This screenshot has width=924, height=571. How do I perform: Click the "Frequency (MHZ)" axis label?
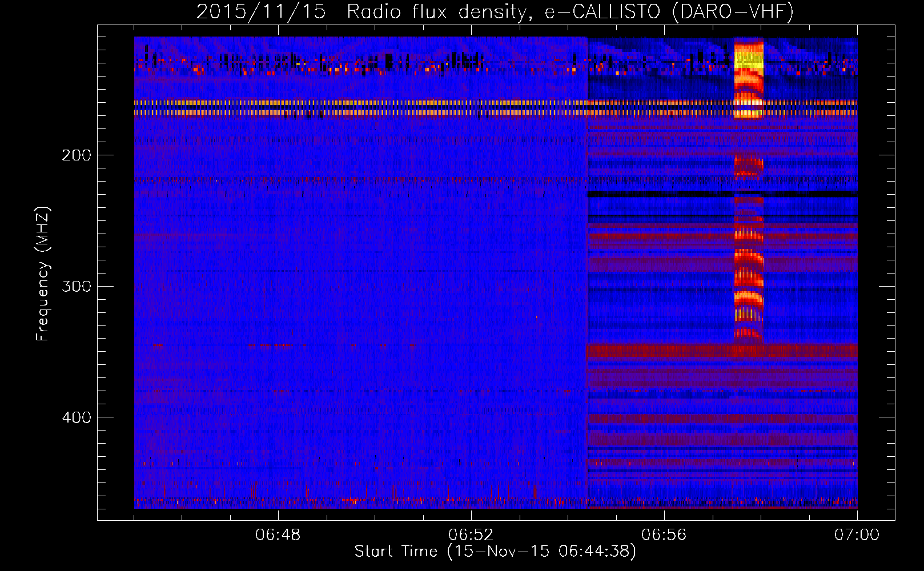pyautogui.click(x=43, y=274)
